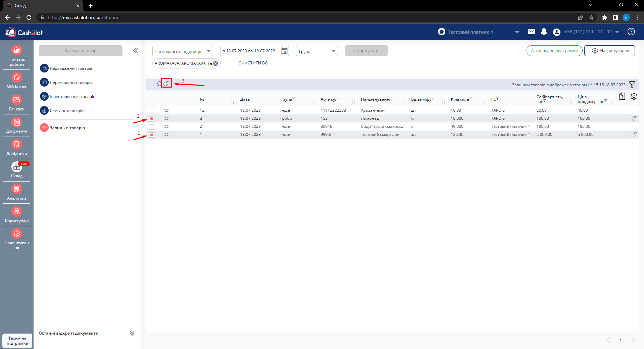Open the mail envelope icon

click(531, 32)
